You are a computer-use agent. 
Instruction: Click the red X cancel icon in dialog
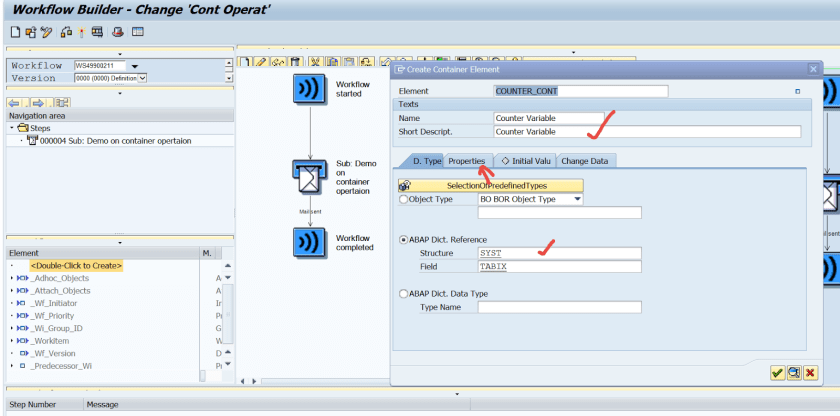pos(809,373)
